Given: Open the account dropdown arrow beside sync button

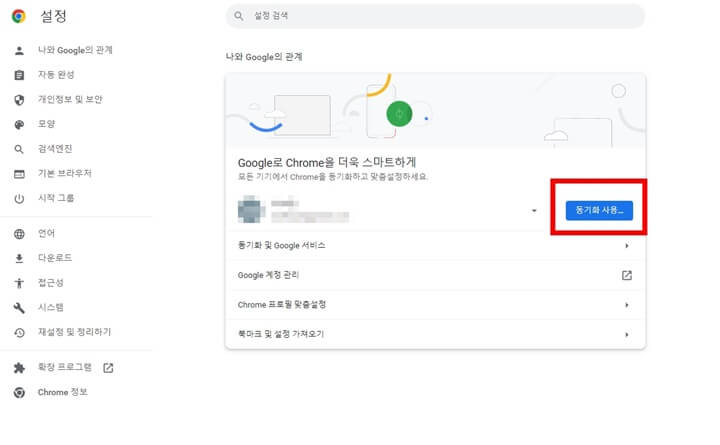Looking at the screenshot, I should point(534,210).
